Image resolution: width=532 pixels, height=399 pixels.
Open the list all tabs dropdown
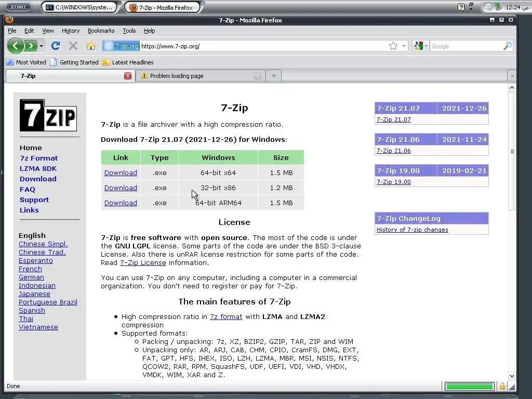pos(512,76)
